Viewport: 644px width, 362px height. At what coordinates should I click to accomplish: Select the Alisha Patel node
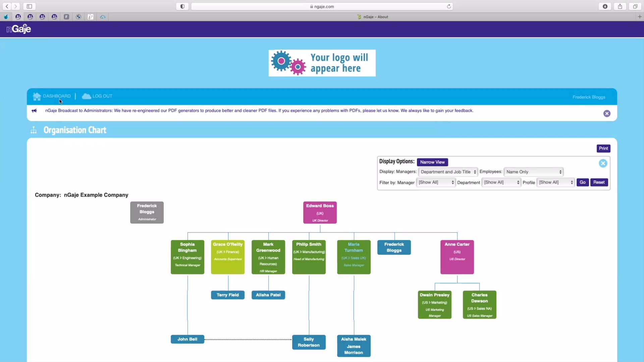[x=268, y=295]
